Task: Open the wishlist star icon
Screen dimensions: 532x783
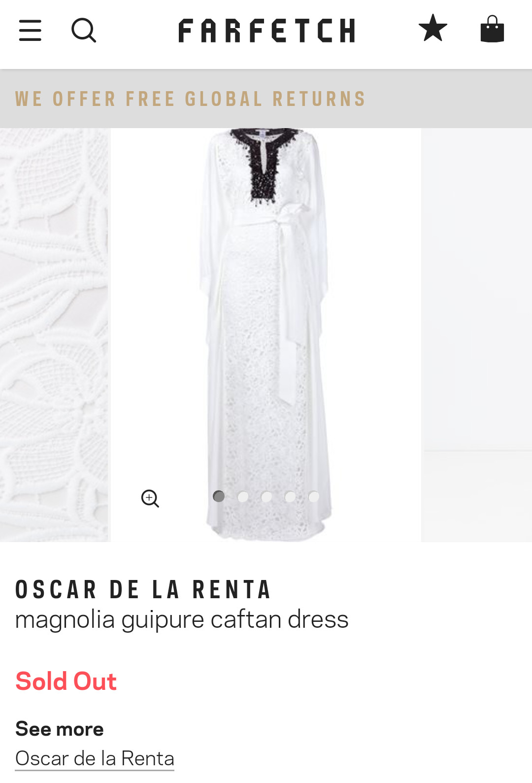Action: pos(433,28)
